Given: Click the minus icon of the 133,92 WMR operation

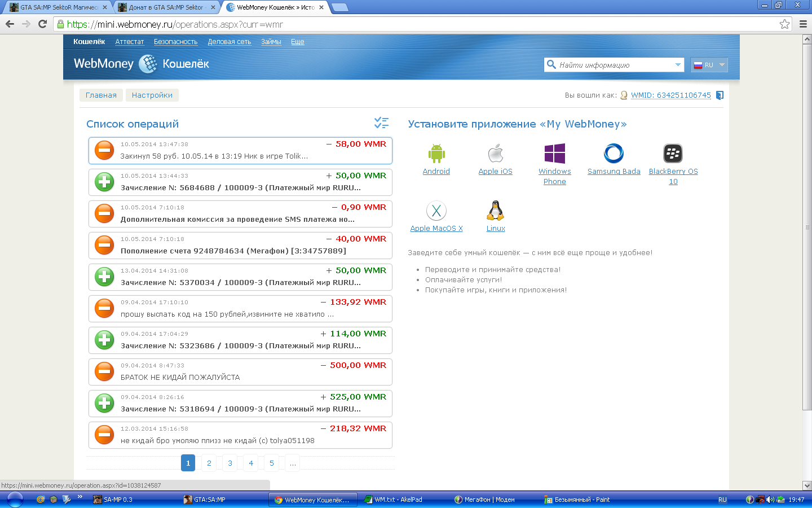Looking at the screenshot, I should pyautogui.click(x=104, y=308).
